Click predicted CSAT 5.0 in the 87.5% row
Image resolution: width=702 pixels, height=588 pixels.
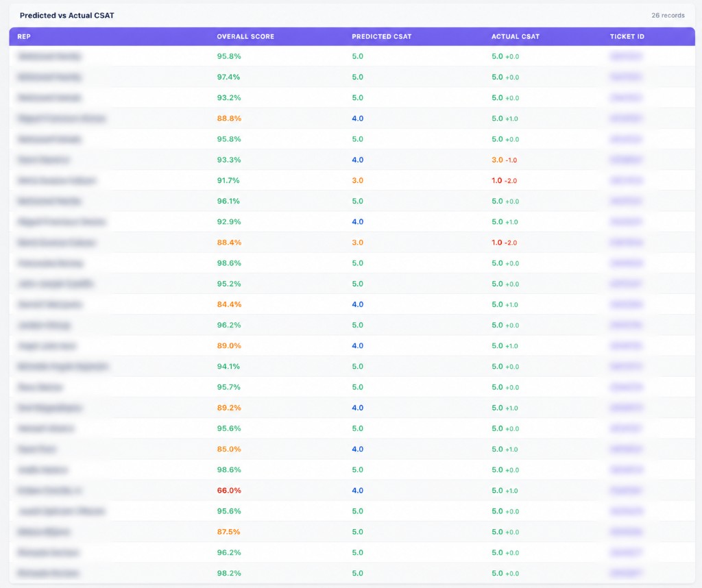(x=357, y=532)
